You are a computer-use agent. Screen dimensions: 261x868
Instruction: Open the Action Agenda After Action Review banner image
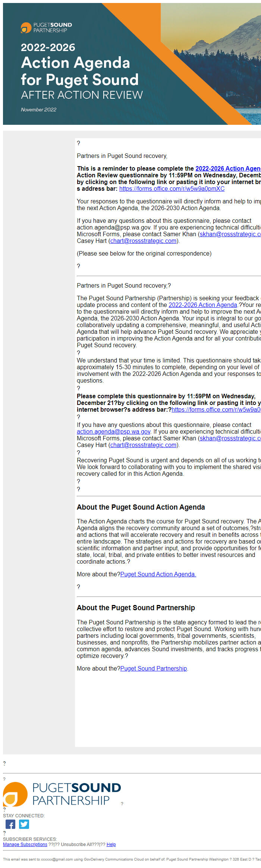(132, 64)
